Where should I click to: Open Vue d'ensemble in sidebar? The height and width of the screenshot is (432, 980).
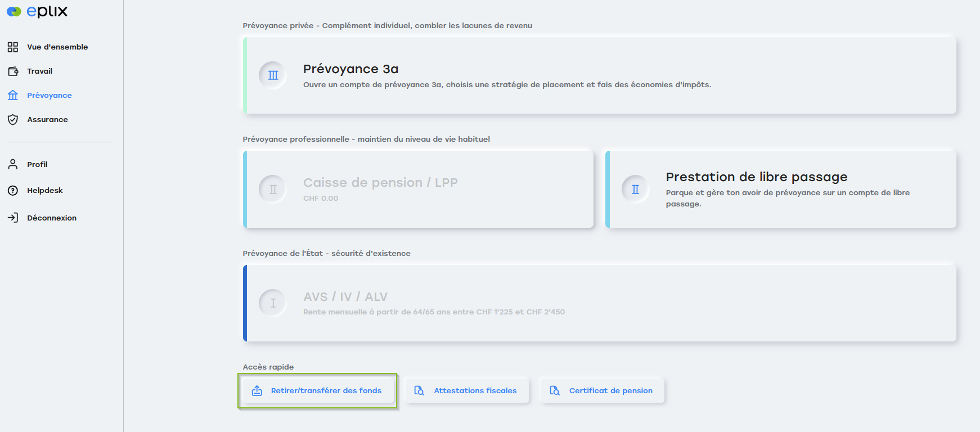click(57, 47)
